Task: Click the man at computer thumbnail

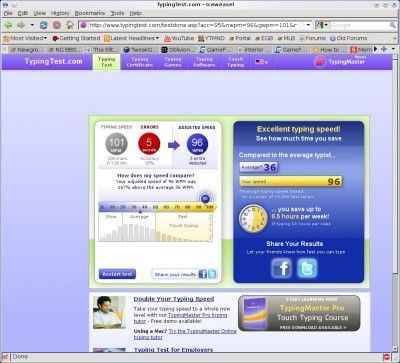Action: (x=109, y=312)
